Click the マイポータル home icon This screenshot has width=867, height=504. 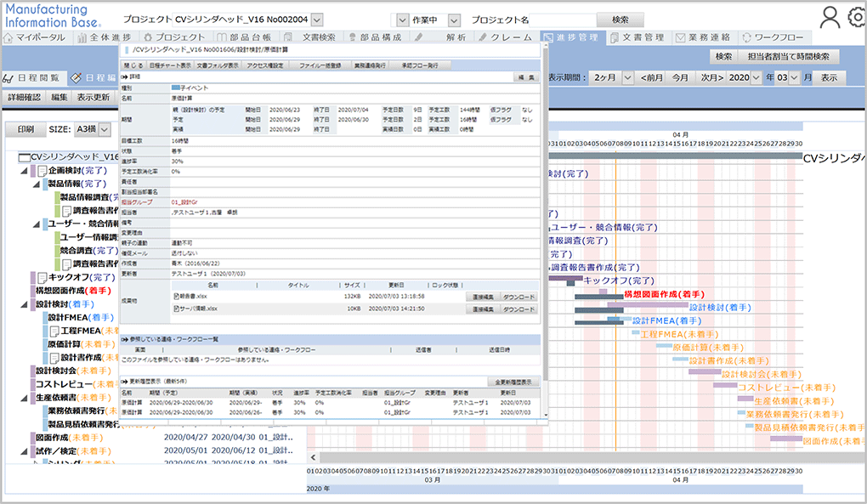point(9,37)
